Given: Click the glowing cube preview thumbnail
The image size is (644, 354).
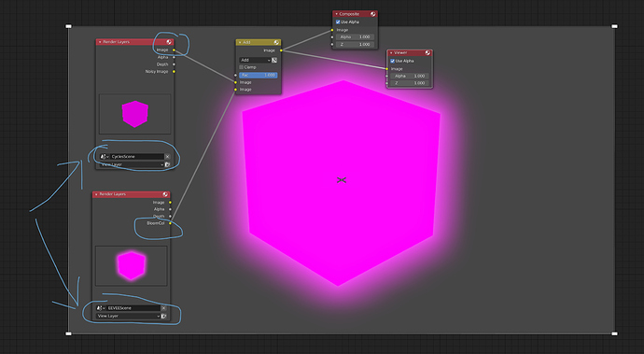Looking at the screenshot, I should coord(131,265).
